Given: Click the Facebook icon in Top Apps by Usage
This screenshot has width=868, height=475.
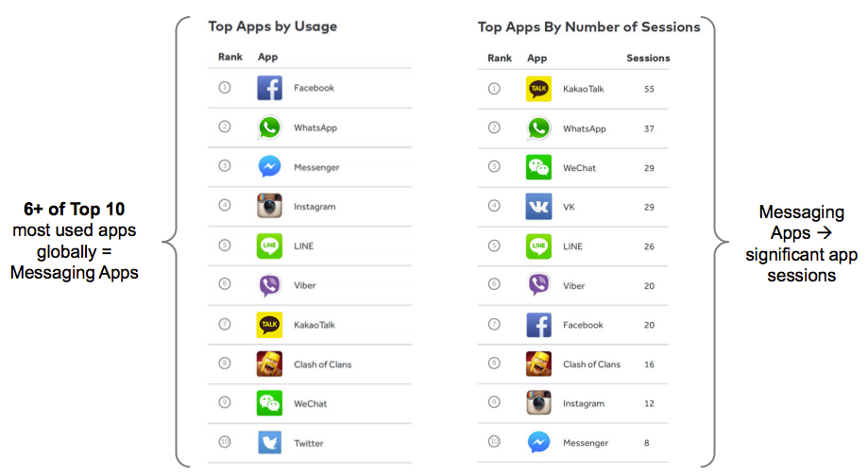Looking at the screenshot, I should click(x=269, y=89).
